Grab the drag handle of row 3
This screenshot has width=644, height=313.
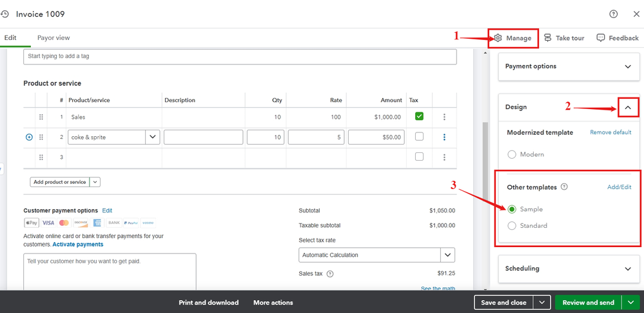tap(41, 157)
